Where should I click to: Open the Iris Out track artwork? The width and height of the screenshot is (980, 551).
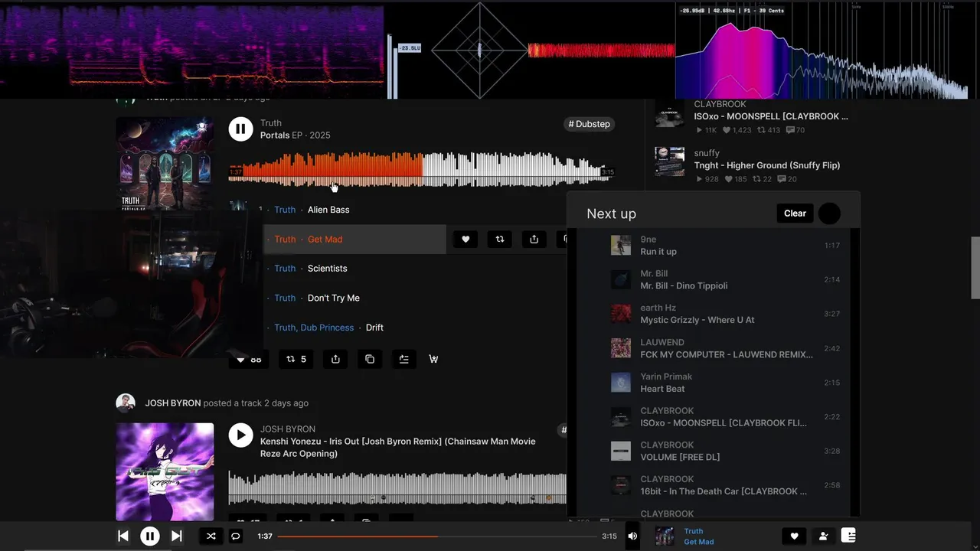coord(165,471)
